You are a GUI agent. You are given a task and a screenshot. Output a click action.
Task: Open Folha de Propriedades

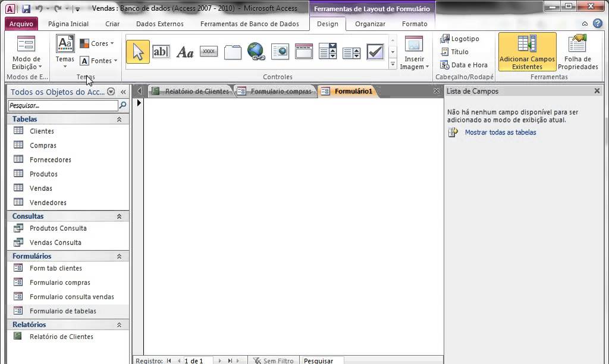(x=577, y=52)
